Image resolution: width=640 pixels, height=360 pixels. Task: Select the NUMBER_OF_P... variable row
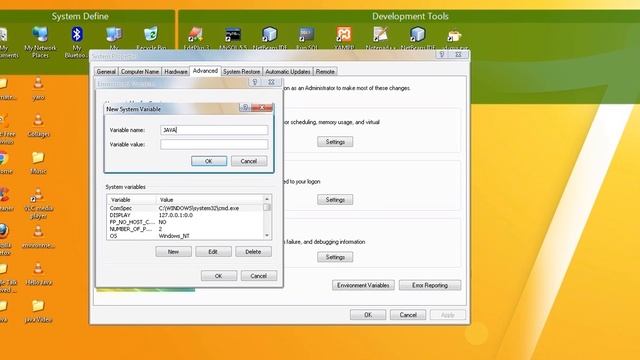(186, 229)
